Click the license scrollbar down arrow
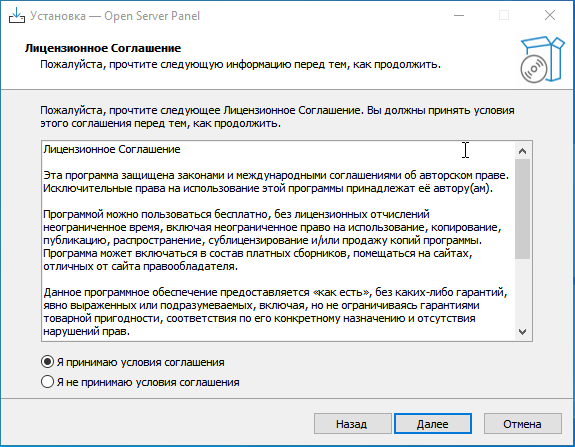The image size is (575, 447). click(523, 331)
